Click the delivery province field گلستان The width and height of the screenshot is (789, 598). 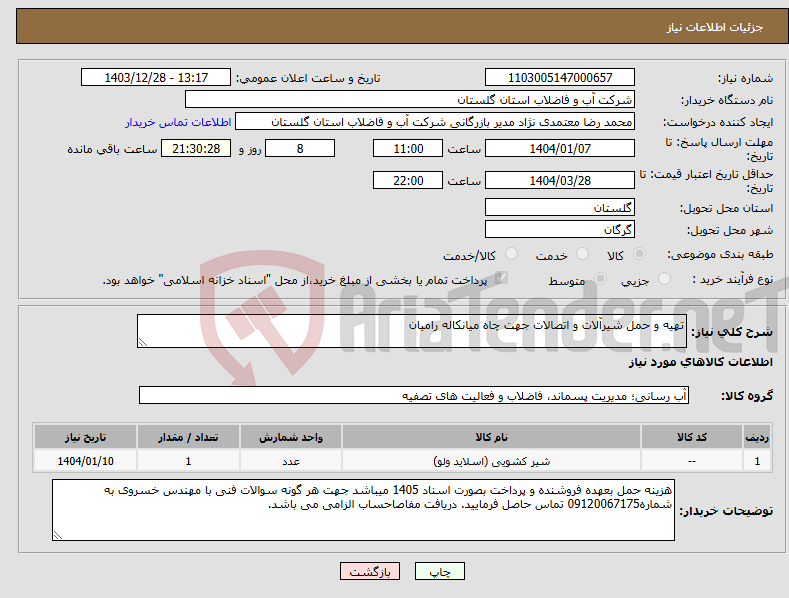[560, 207]
